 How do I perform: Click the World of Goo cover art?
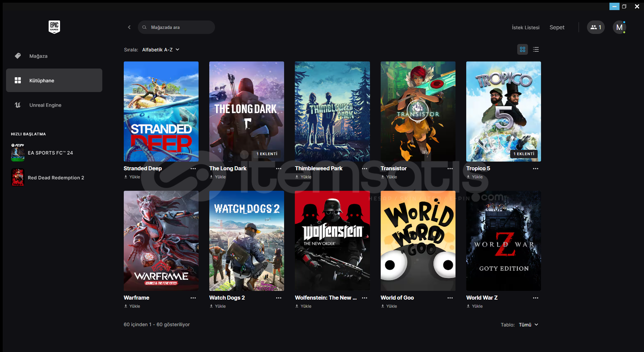pyautogui.click(x=418, y=241)
